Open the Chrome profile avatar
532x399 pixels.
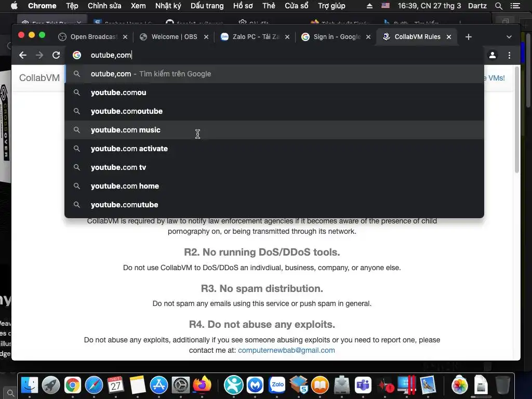tap(493, 55)
